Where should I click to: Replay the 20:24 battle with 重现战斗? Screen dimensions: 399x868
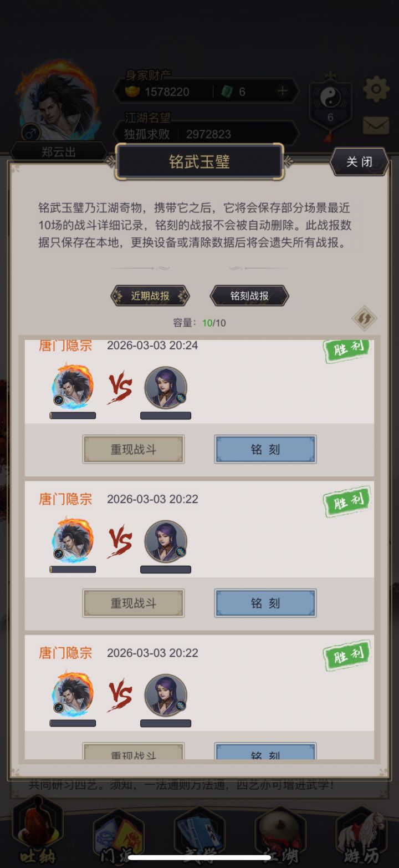(x=134, y=449)
